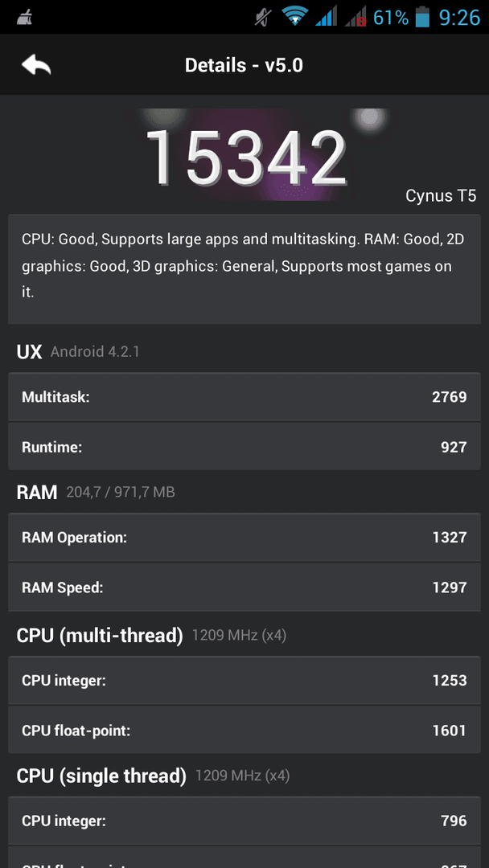Tap the Cynus T5 device name
The width and height of the screenshot is (489, 868).
click(x=441, y=195)
